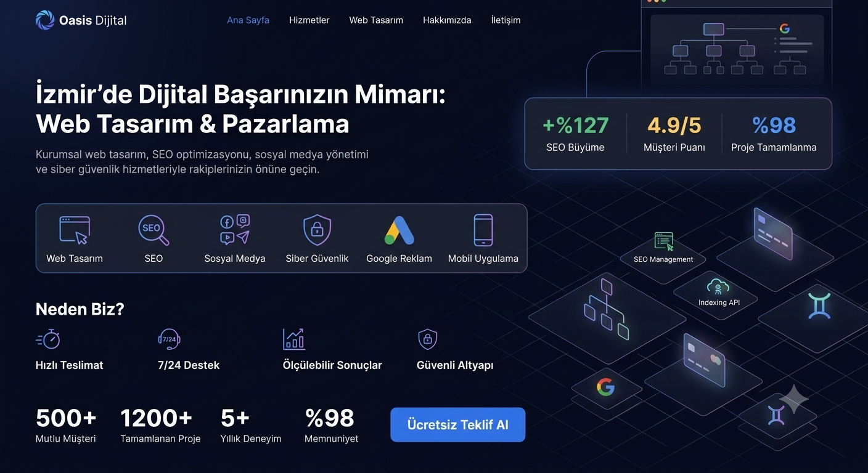This screenshot has width=868, height=473.
Task: Click the Indexing API cloud icon
Action: [x=719, y=287]
